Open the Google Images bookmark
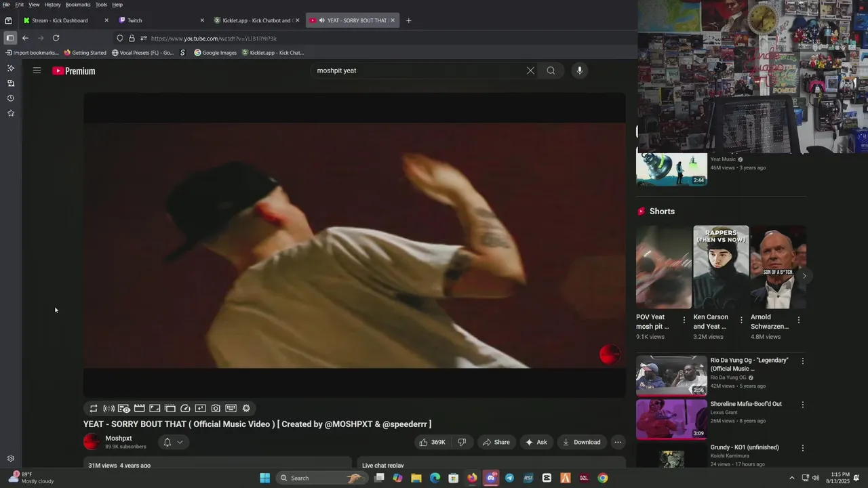The image size is (868, 488). click(x=215, y=53)
